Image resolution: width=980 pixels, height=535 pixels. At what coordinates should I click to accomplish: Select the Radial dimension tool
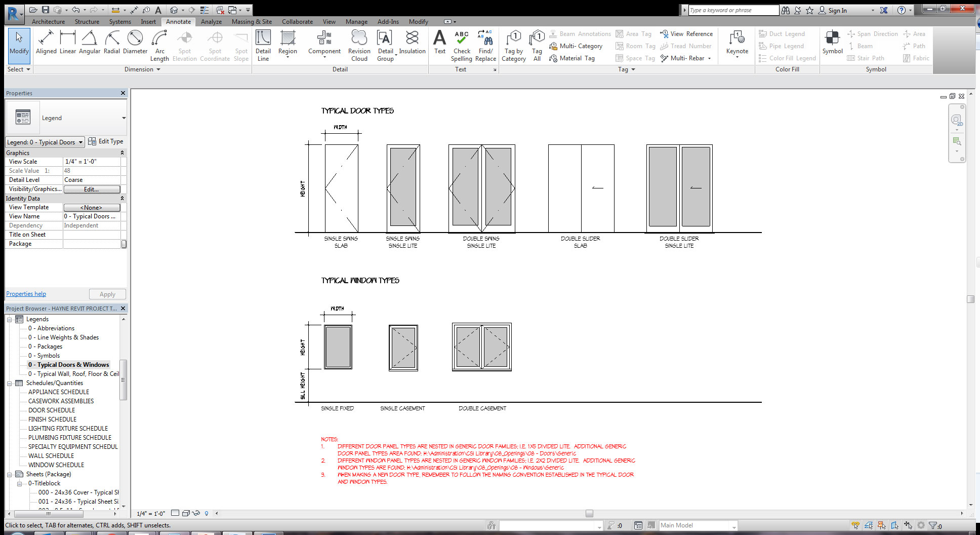click(x=112, y=43)
